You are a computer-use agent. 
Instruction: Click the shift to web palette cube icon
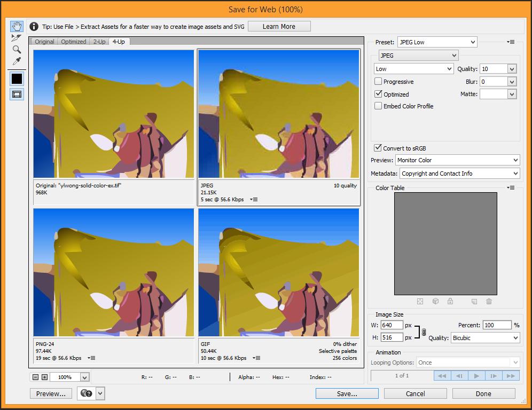pyautogui.click(x=436, y=301)
